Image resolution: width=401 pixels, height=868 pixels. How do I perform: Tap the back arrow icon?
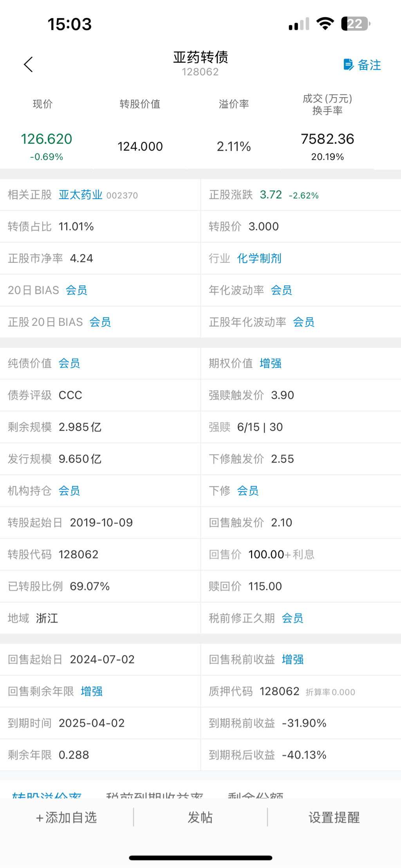[28, 65]
